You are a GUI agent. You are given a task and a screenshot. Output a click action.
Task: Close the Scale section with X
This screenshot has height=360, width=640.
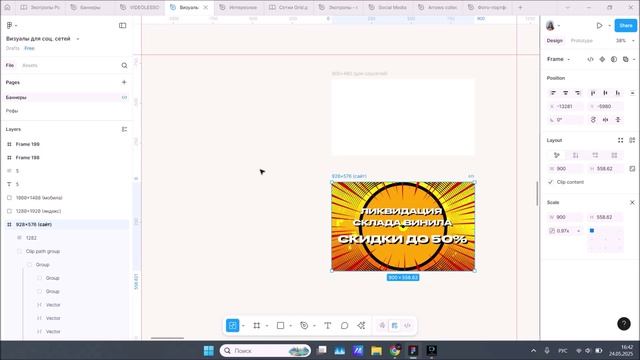point(632,202)
